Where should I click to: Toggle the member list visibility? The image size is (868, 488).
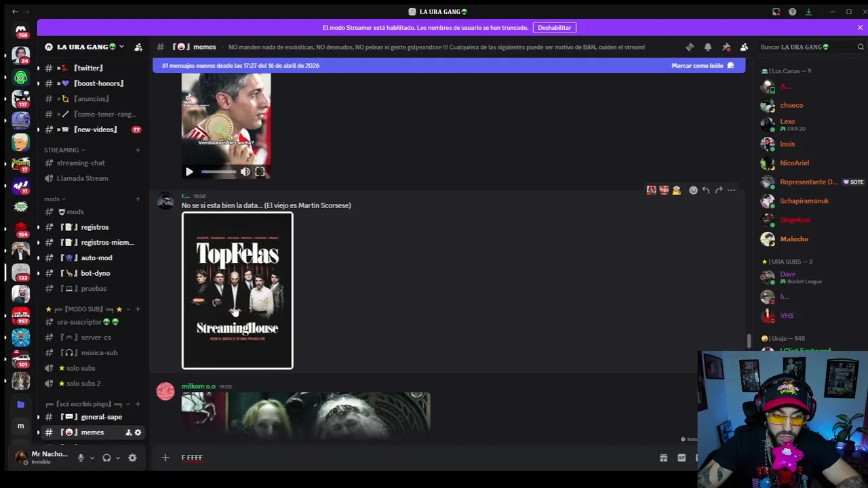click(x=744, y=47)
